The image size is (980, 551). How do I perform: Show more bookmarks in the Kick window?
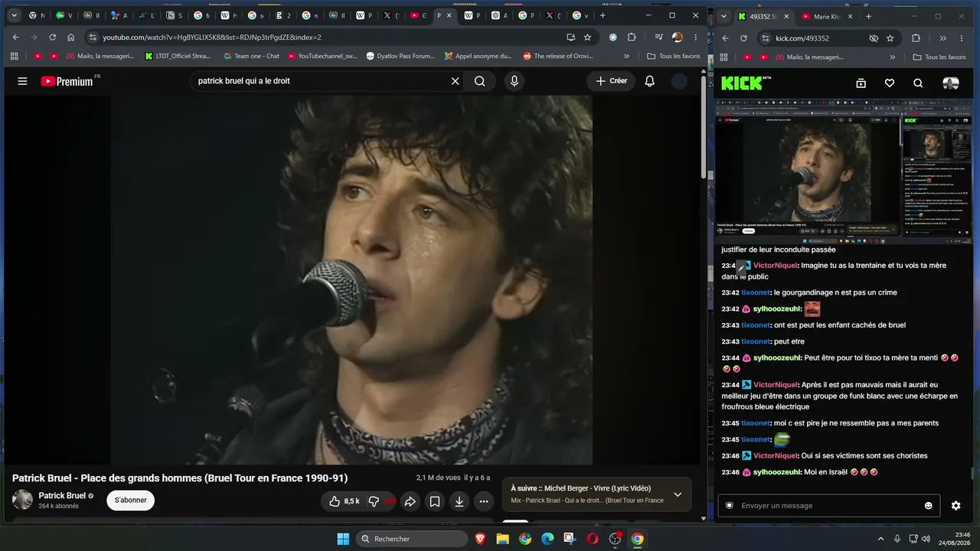(893, 57)
